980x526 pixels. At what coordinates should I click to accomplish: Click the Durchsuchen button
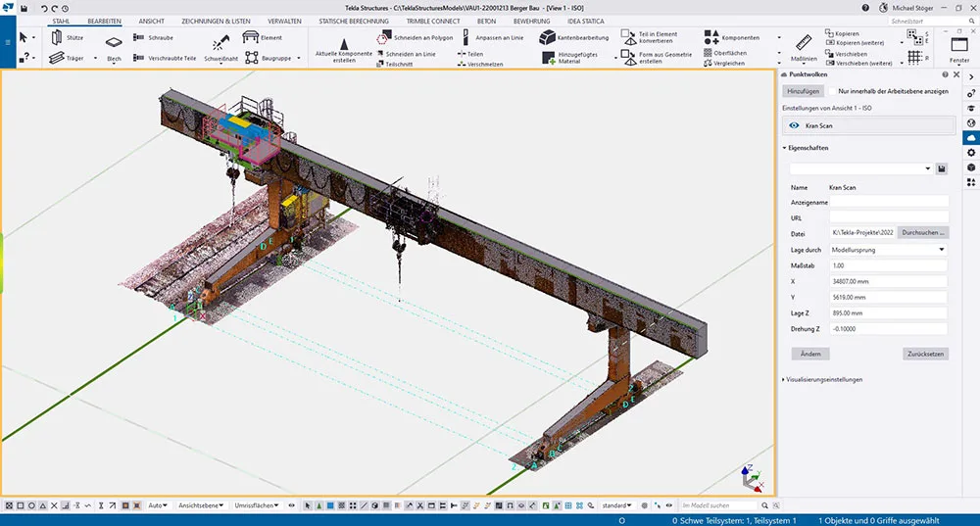pos(923,232)
